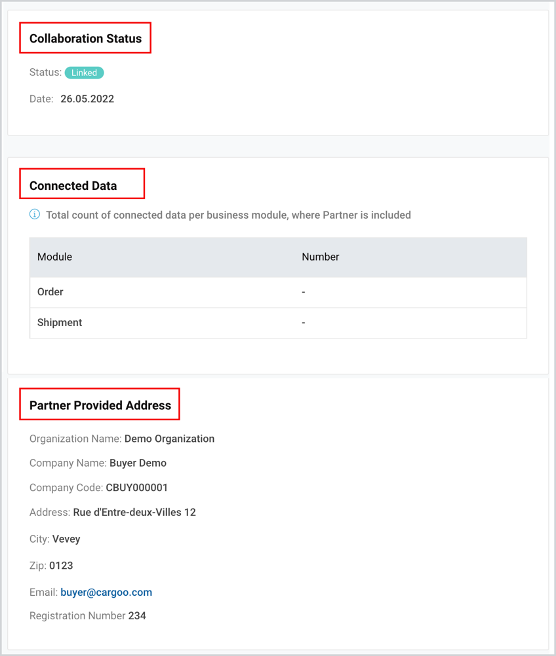556x656 pixels.
Task: Select the Shipment row in table
Action: pyautogui.click(x=278, y=323)
